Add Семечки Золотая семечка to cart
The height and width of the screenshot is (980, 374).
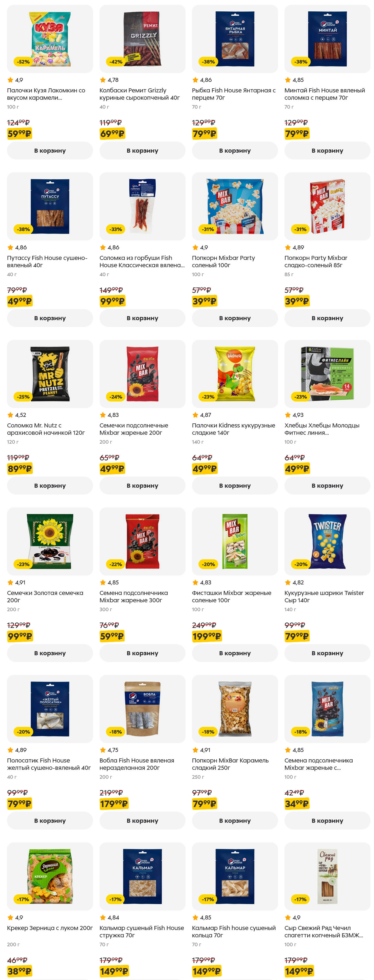click(x=49, y=653)
